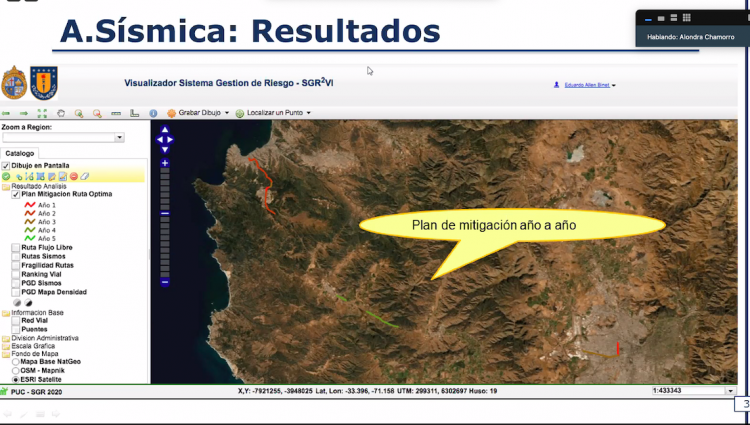Image resolution: width=750 pixels, height=425 pixels.
Task: Decrease layer opacity gray circle icon
Action: pos(17,303)
